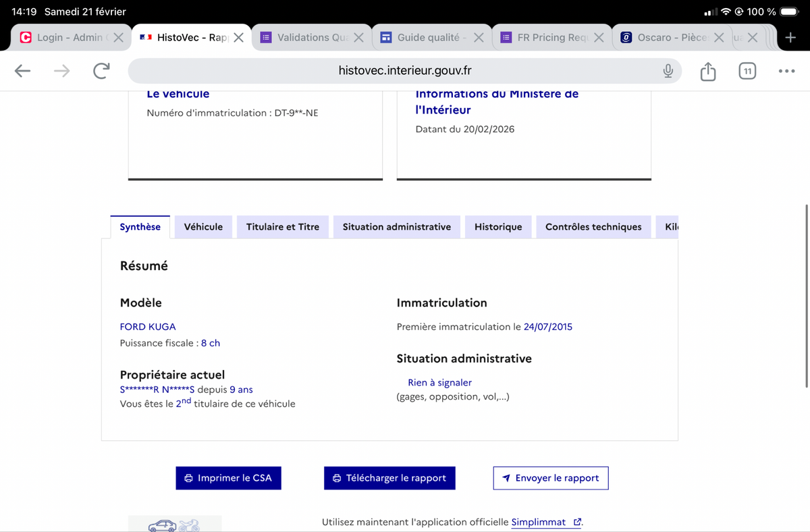Select the Synthèse tab

[140, 227]
